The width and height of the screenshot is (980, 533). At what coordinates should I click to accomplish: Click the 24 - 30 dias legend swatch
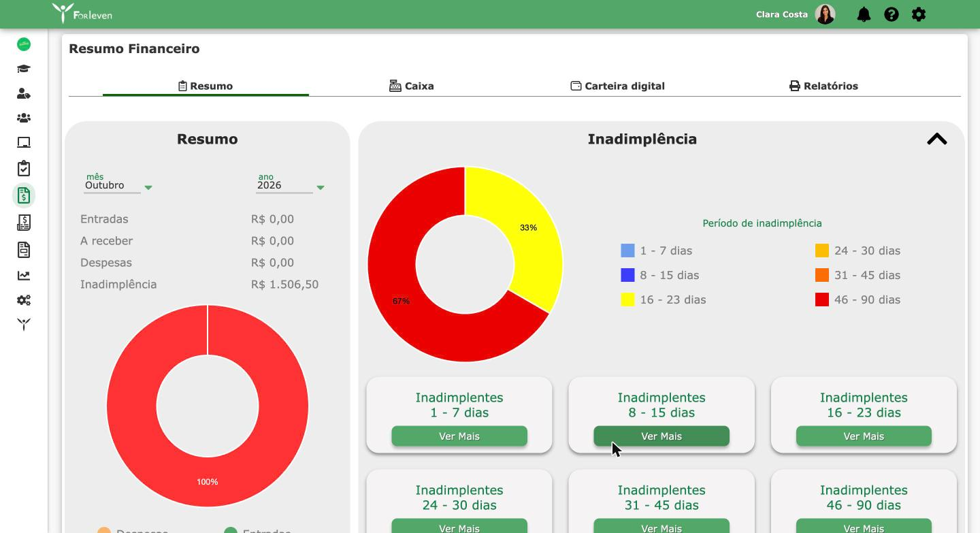[x=822, y=251]
